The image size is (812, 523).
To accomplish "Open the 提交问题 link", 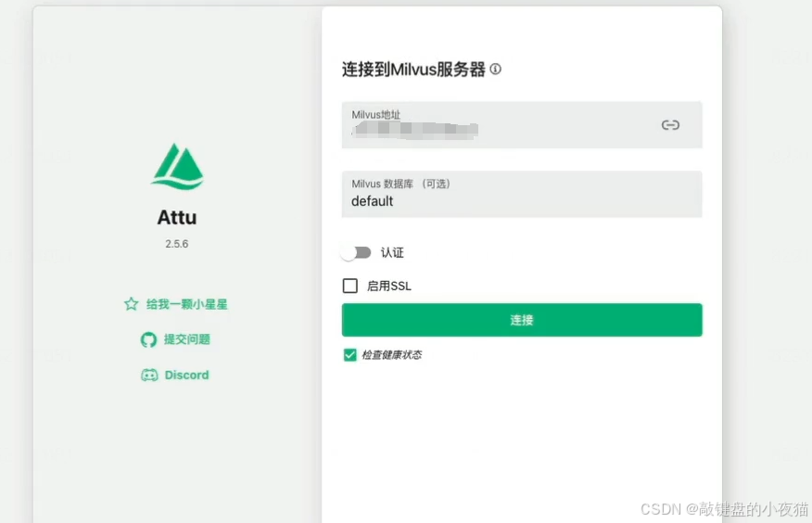I will click(187, 339).
